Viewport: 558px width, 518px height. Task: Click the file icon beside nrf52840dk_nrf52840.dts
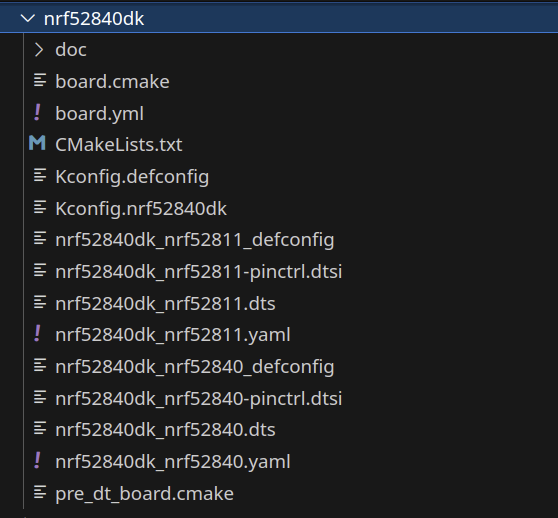point(40,428)
